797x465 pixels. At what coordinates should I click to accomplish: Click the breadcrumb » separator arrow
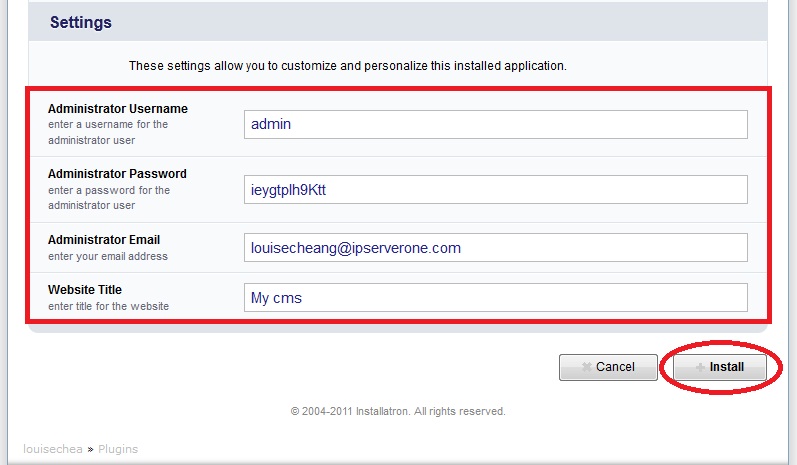pos(90,449)
